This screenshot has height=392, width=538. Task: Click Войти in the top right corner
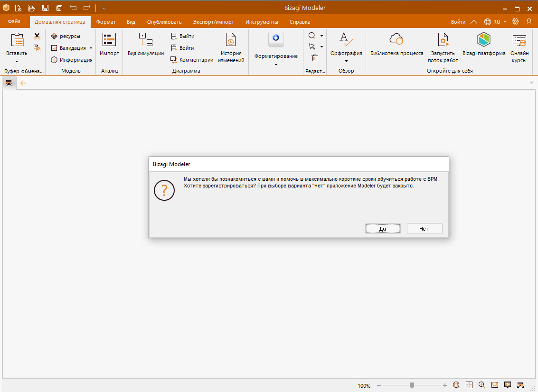tap(458, 22)
